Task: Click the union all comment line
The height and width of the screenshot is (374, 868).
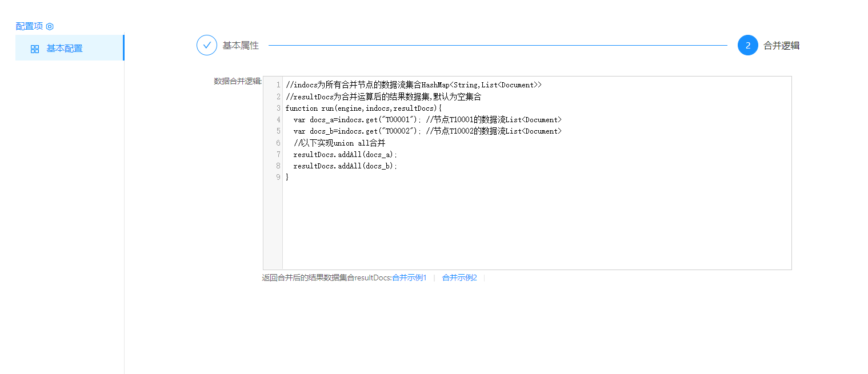Action: [339, 143]
